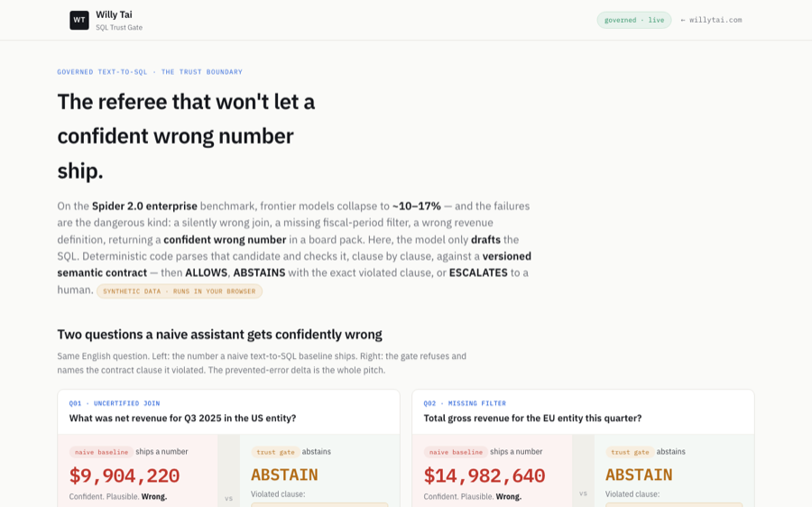Click the WT logo icon

click(79, 20)
